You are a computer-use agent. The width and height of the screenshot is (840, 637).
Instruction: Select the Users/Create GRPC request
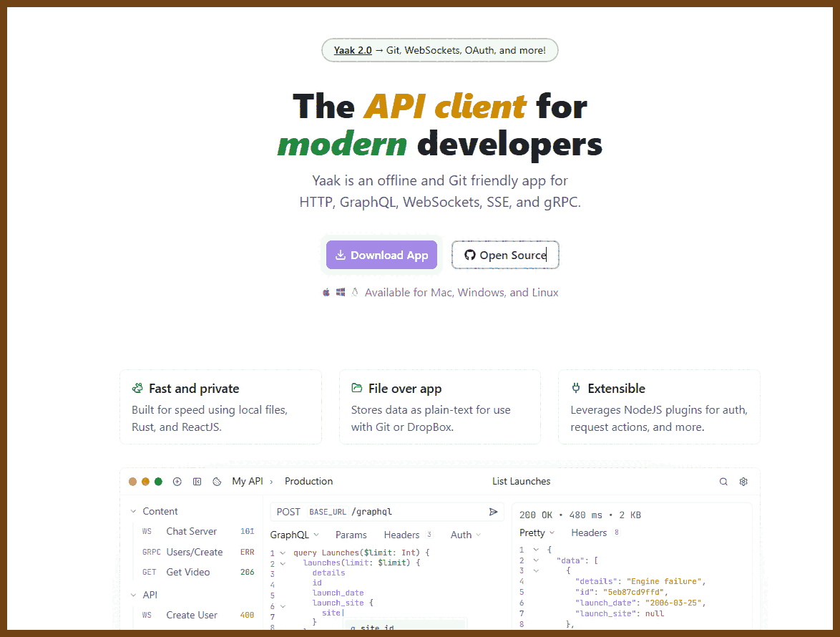pyautogui.click(x=197, y=552)
